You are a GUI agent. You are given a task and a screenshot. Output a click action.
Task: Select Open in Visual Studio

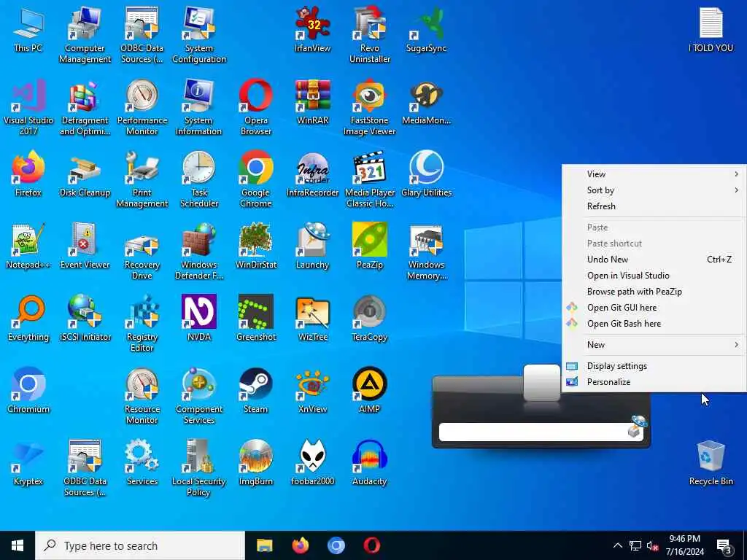654,276
